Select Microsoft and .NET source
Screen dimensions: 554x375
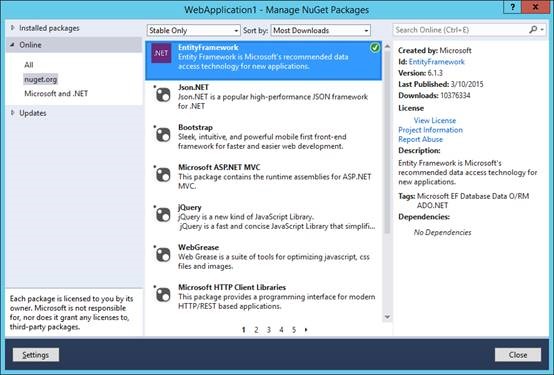coord(56,93)
